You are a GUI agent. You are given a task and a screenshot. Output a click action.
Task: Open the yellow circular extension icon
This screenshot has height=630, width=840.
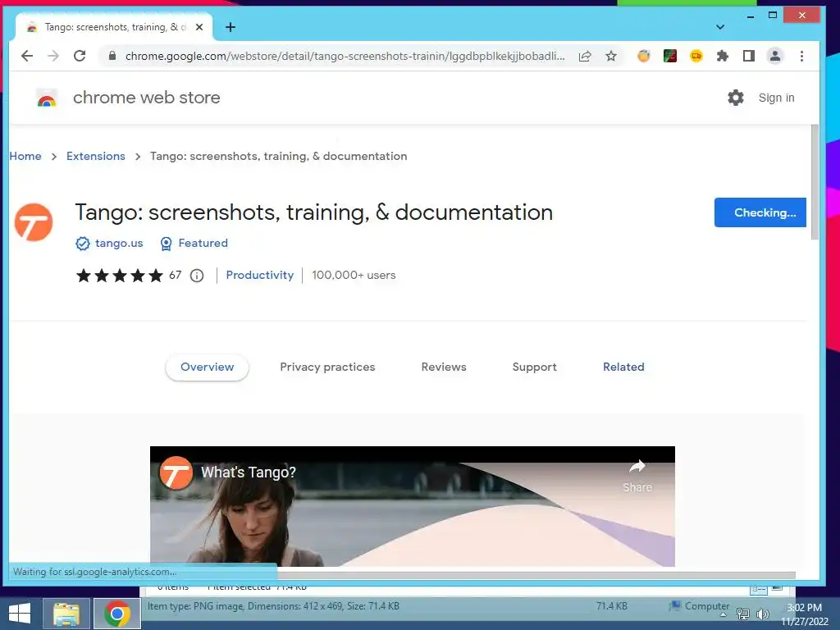pos(696,56)
